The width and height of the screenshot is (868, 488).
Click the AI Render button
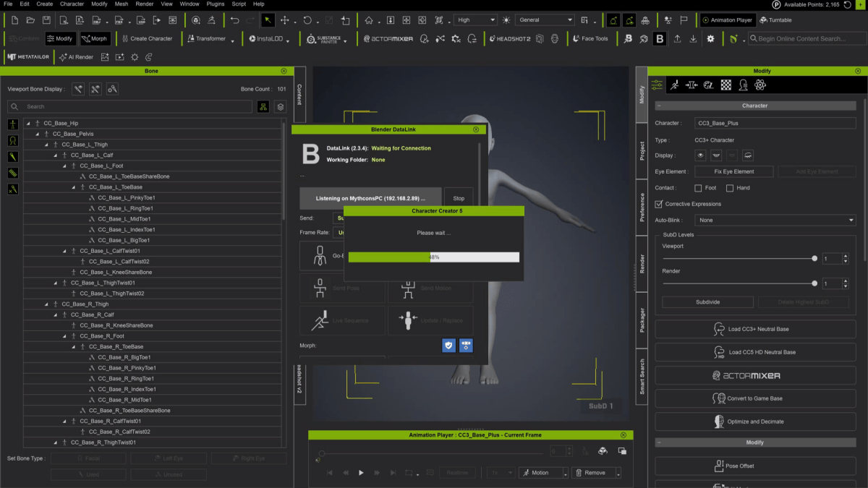pos(76,56)
